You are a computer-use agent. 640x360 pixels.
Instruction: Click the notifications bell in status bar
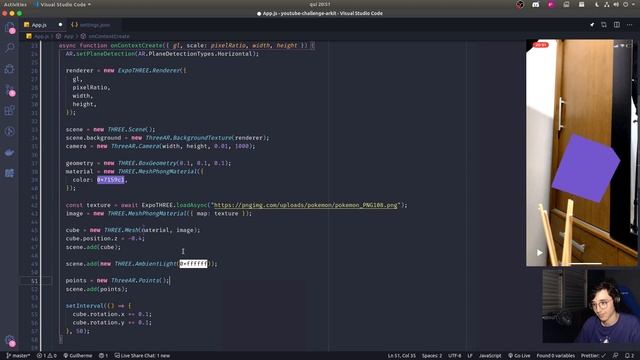pyautogui.click(x=629, y=356)
